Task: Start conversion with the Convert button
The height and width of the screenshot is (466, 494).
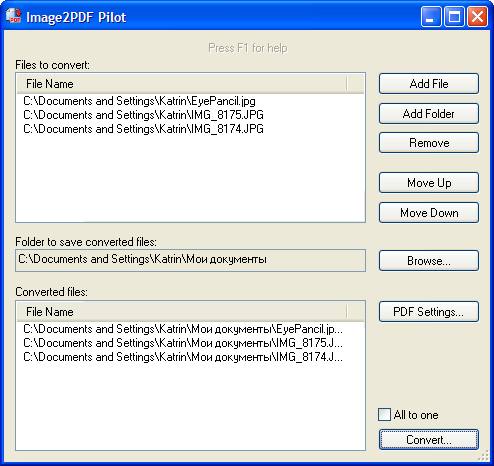Action: [x=429, y=440]
